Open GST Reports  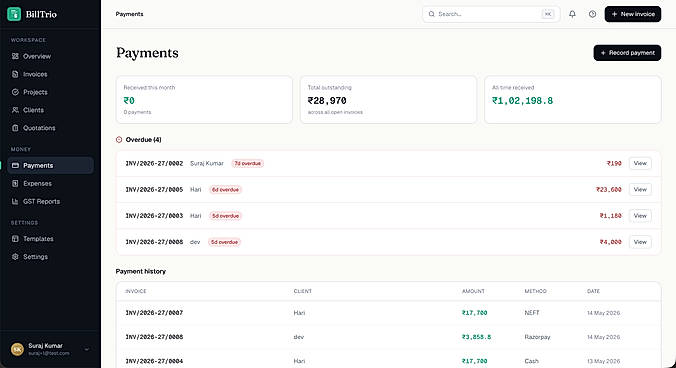pos(50,201)
